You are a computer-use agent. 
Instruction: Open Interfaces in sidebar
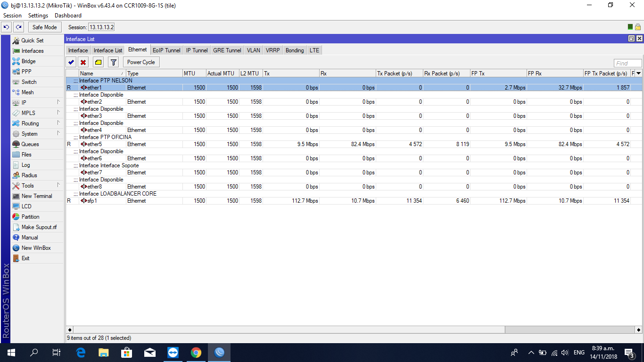click(x=37, y=51)
